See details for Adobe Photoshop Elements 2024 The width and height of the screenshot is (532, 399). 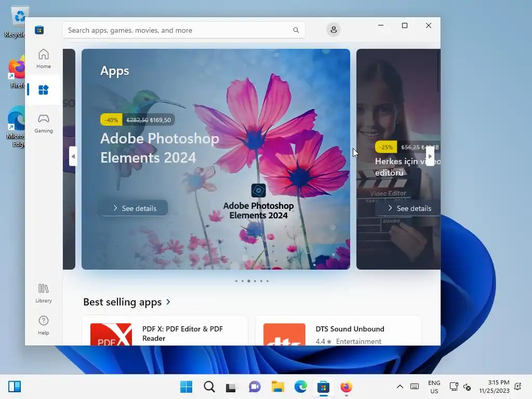tap(135, 208)
